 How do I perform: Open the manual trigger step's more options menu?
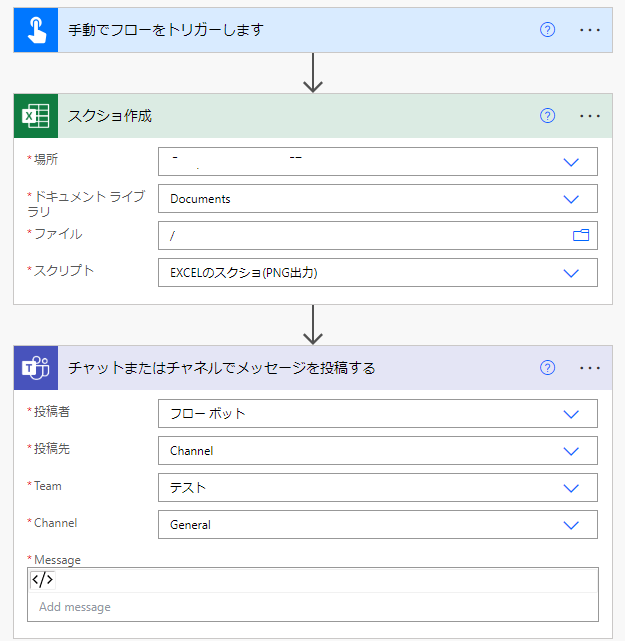click(590, 30)
